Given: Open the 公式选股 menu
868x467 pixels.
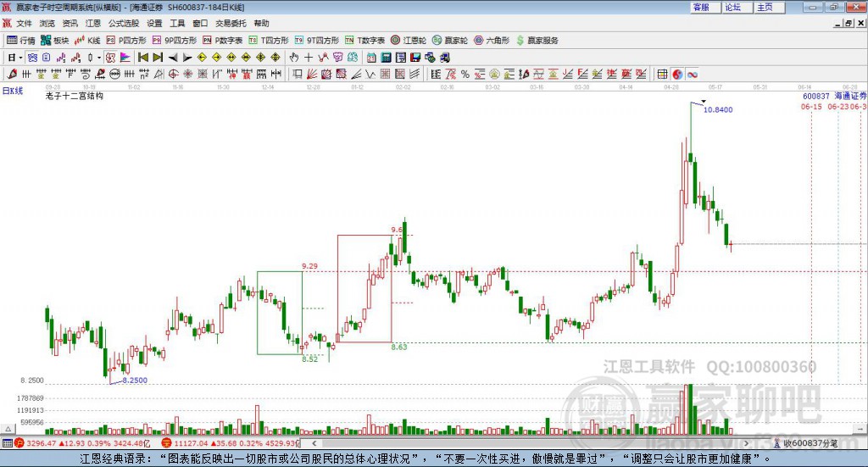Looking at the screenshot, I should [x=124, y=23].
